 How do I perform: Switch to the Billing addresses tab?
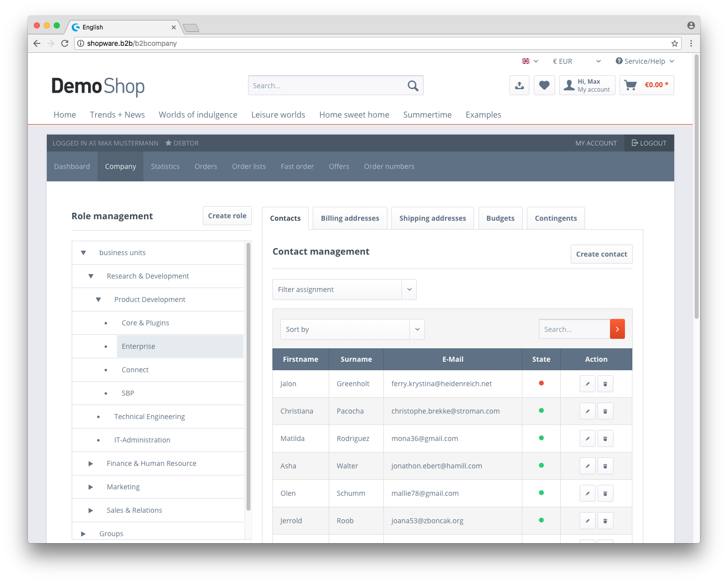tap(350, 218)
